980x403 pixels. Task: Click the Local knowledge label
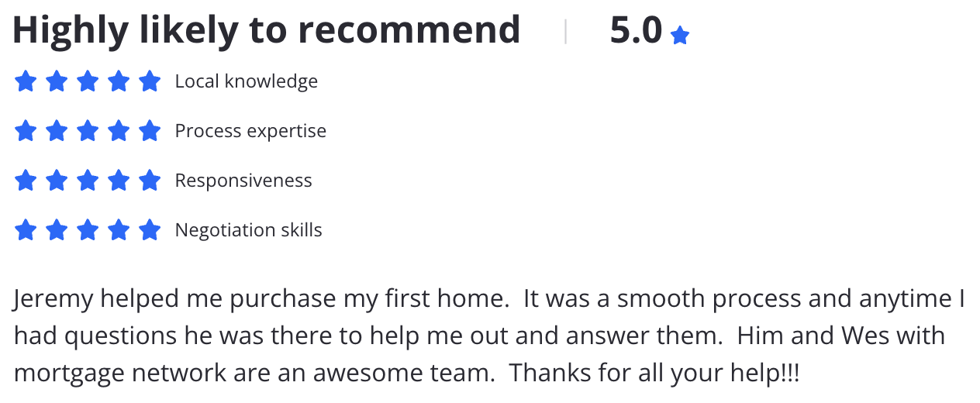(247, 81)
